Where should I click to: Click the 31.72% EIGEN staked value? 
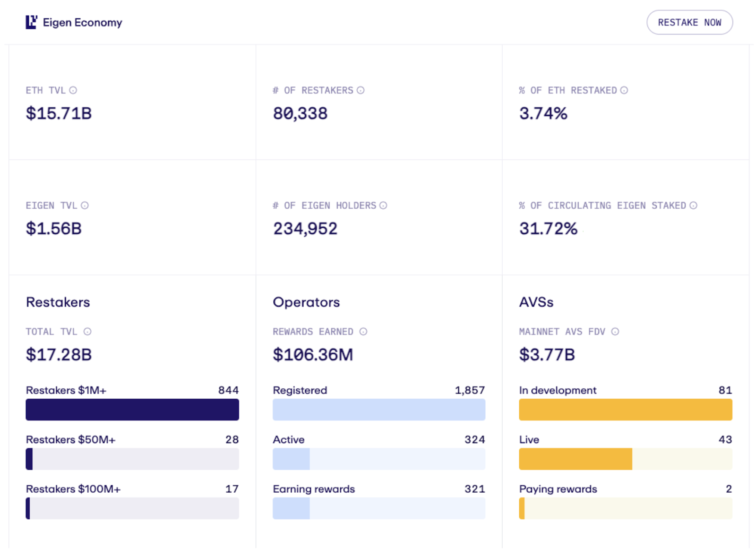coord(549,229)
